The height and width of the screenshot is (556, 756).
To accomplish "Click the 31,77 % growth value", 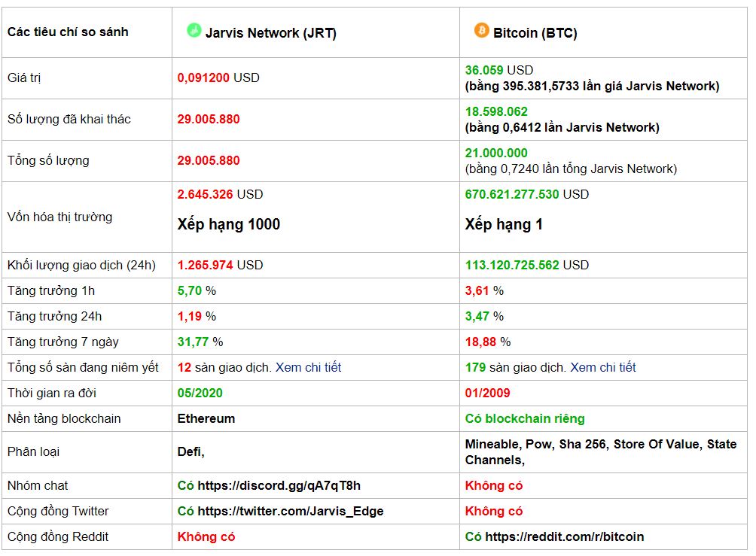I will tap(200, 342).
